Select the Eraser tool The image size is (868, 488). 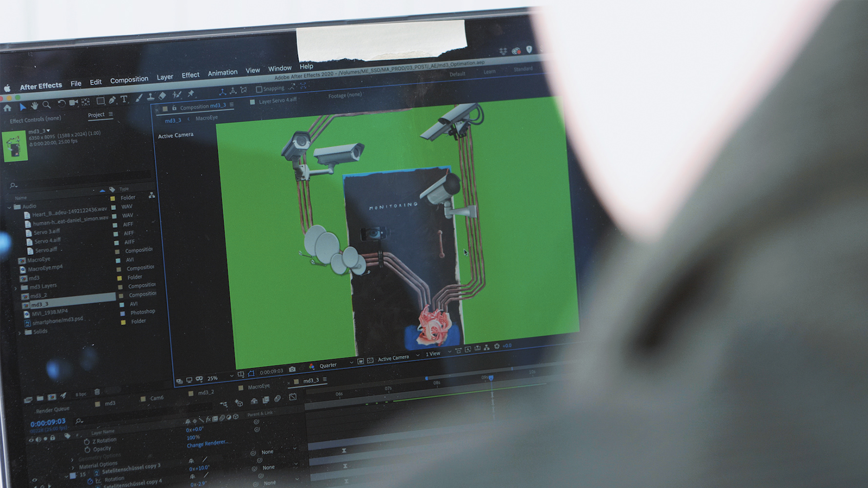click(162, 96)
